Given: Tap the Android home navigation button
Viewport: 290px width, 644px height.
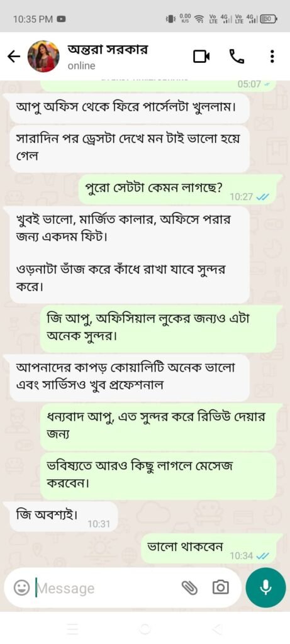Looking at the screenshot, I should [x=145, y=628].
